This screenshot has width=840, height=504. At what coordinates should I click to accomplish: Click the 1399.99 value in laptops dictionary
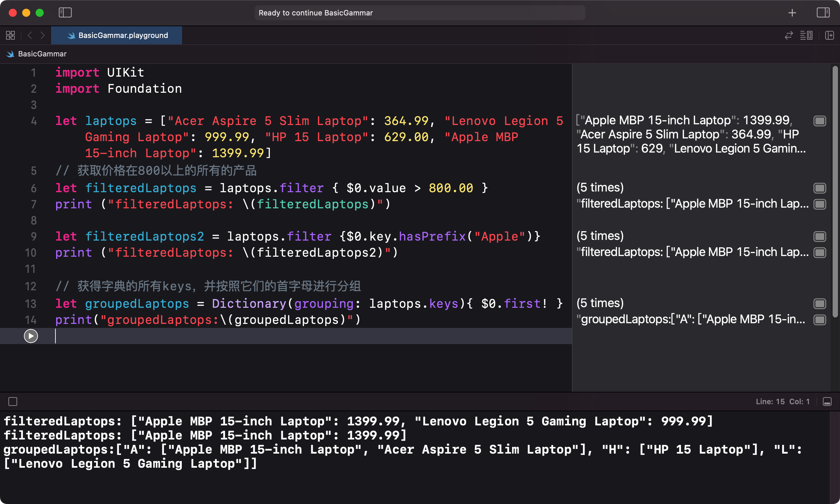pos(238,153)
